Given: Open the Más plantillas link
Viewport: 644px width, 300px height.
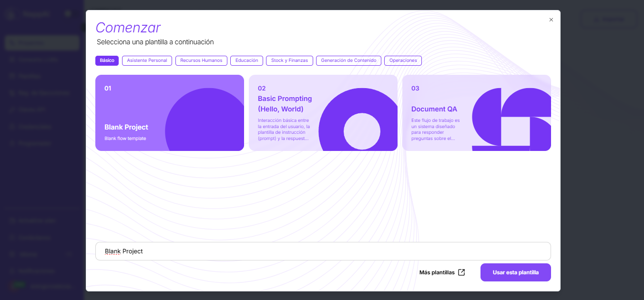Looking at the screenshot, I should pyautogui.click(x=437, y=272).
